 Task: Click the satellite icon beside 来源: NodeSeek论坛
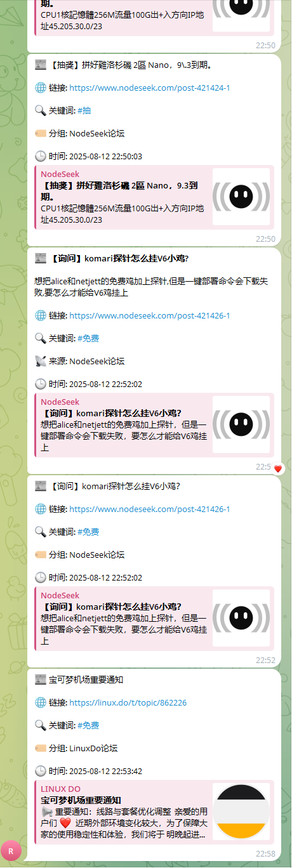point(41,361)
